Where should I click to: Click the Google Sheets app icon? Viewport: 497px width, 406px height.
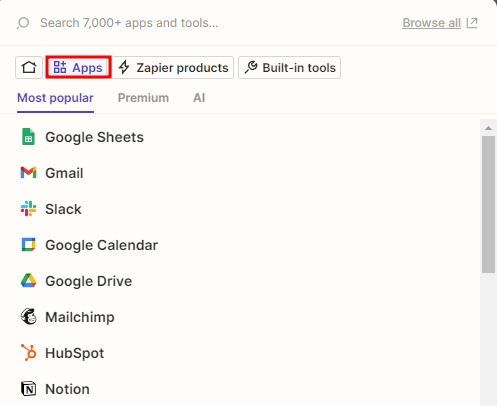[x=28, y=137]
